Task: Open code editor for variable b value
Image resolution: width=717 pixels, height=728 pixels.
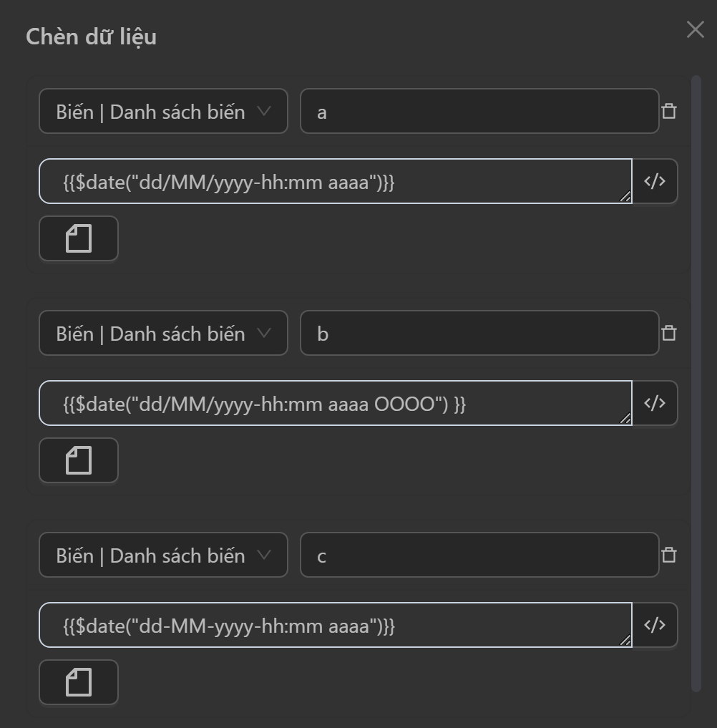Action: click(x=655, y=403)
